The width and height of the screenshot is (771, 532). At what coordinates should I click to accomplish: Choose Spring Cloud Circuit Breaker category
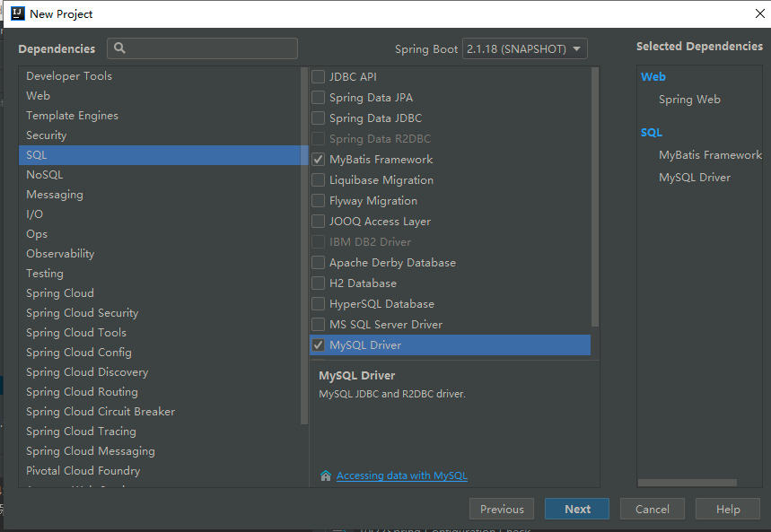[x=160, y=412]
